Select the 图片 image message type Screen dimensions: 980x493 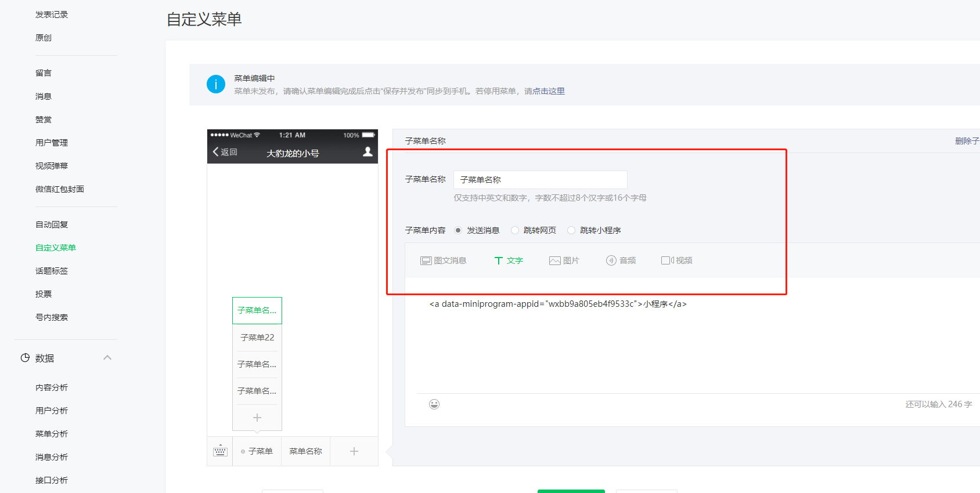point(564,260)
